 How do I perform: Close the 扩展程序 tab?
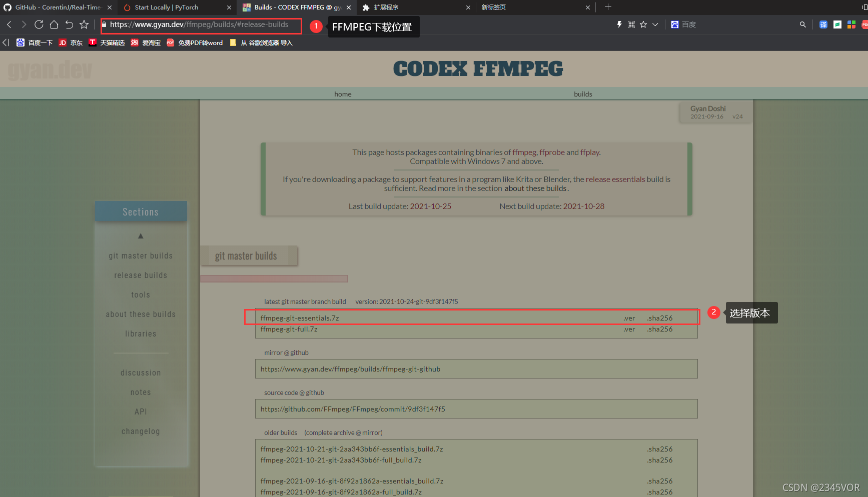468,7
